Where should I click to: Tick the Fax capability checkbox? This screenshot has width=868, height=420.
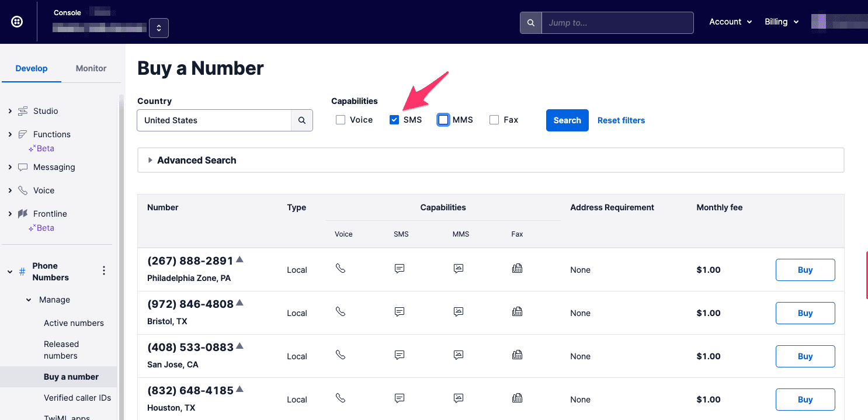pyautogui.click(x=494, y=120)
